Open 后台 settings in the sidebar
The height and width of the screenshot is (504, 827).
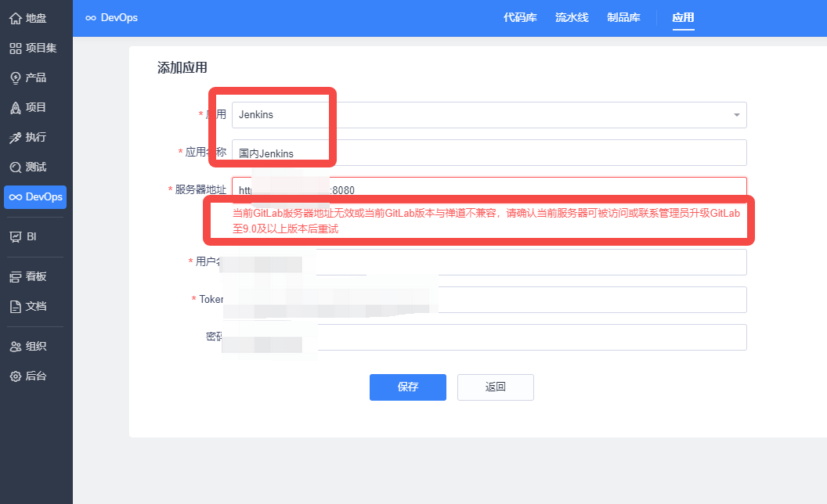(28, 376)
